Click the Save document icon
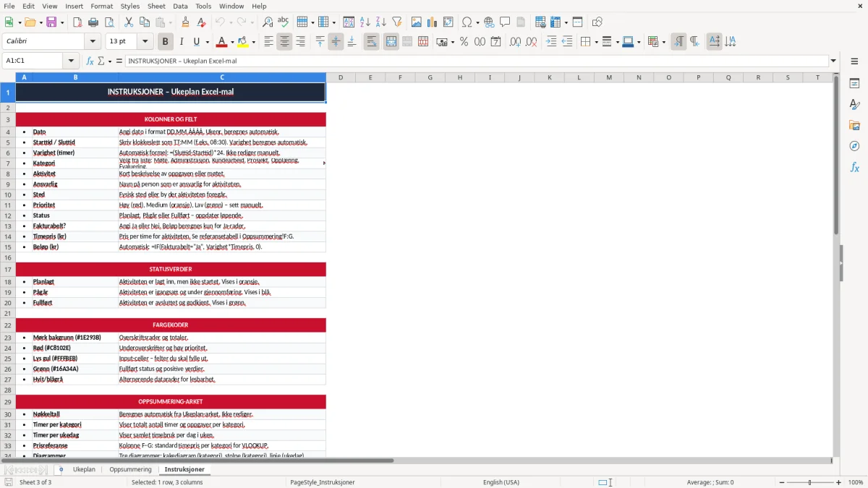This screenshot has height=488, width=868. tap(51, 22)
